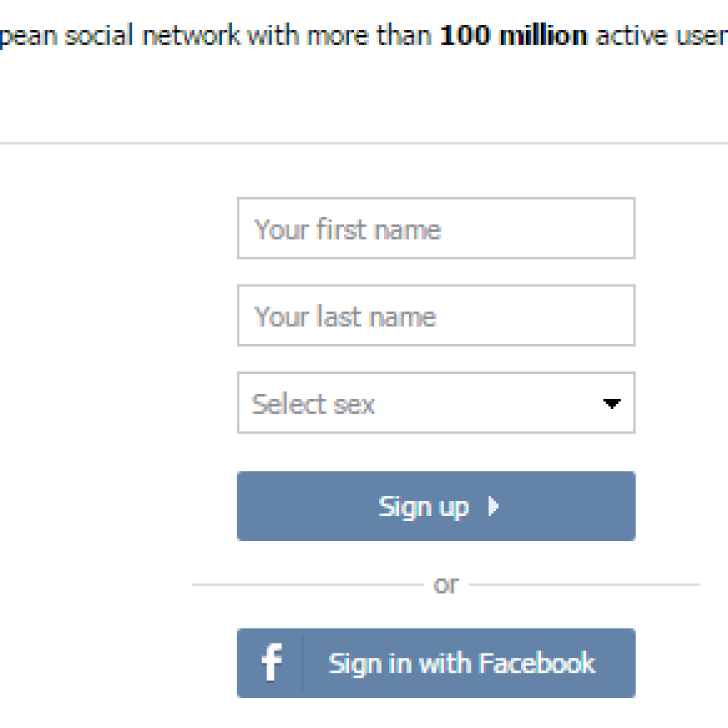Choose Sign in with Facebook

435,663
